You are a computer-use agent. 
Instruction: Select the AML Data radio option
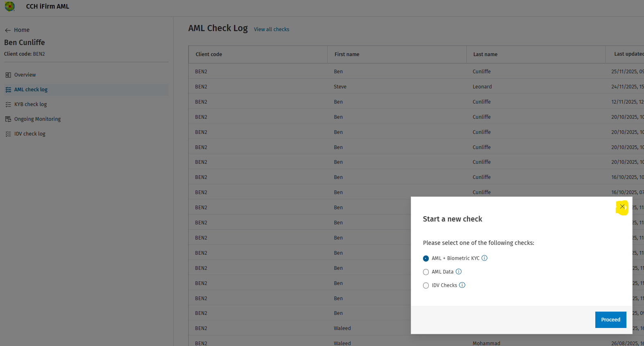(426, 272)
